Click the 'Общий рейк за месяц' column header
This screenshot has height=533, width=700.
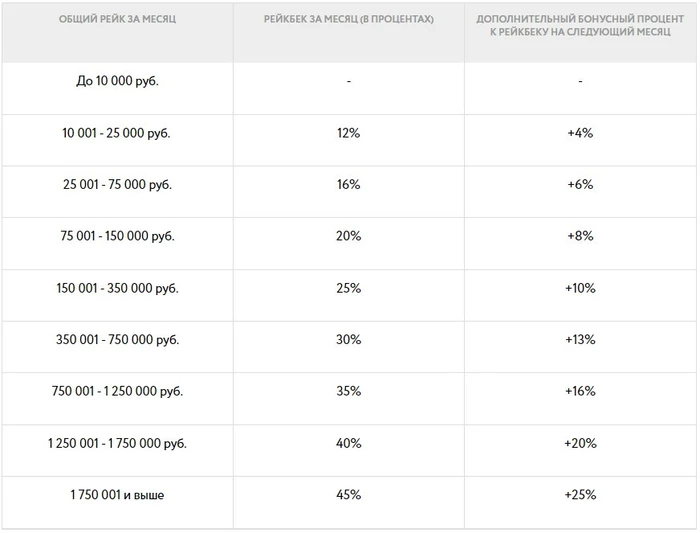point(117,19)
